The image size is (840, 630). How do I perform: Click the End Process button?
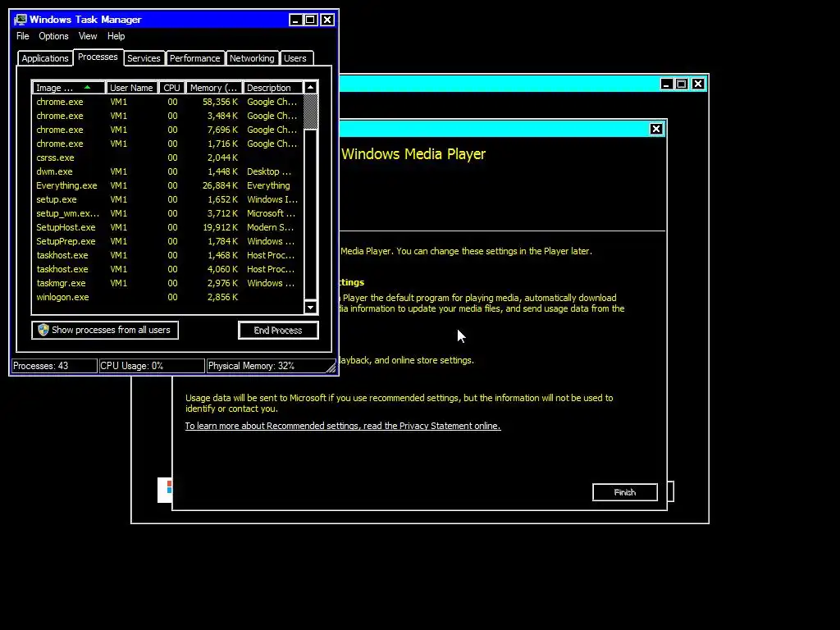pos(278,330)
